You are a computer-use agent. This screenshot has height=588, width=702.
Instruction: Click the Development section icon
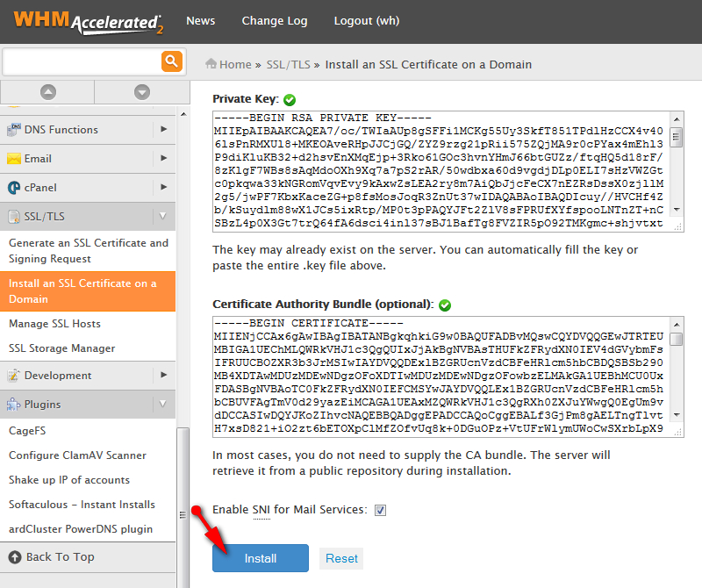[x=14, y=376]
